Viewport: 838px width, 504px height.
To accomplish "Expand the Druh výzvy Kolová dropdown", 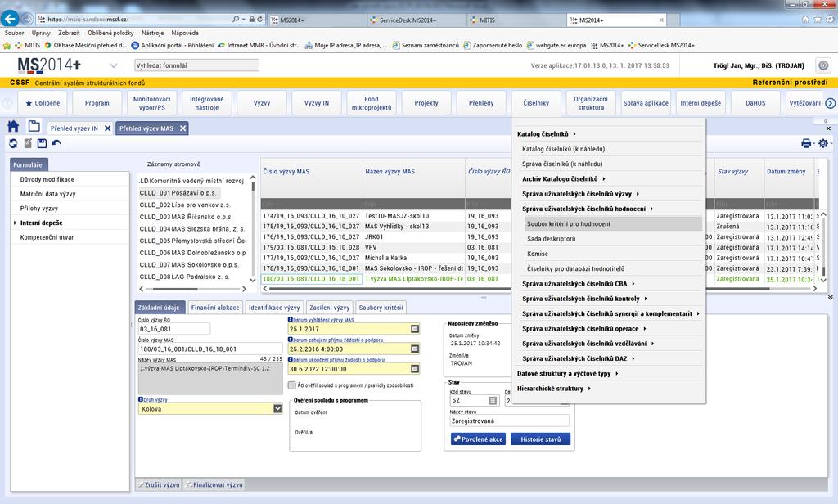I will [x=277, y=408].
